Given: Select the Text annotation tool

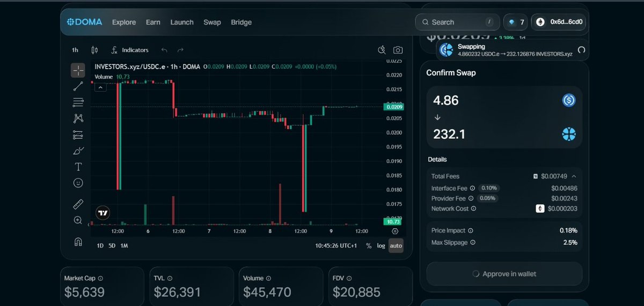Looking at the screenshot, I should [x=78, y=167].
